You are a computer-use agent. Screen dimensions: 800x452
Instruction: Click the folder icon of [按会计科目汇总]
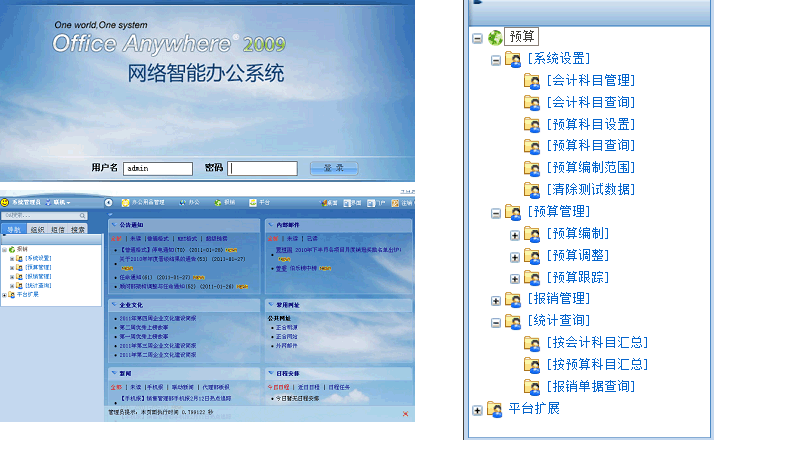point(532,343)
